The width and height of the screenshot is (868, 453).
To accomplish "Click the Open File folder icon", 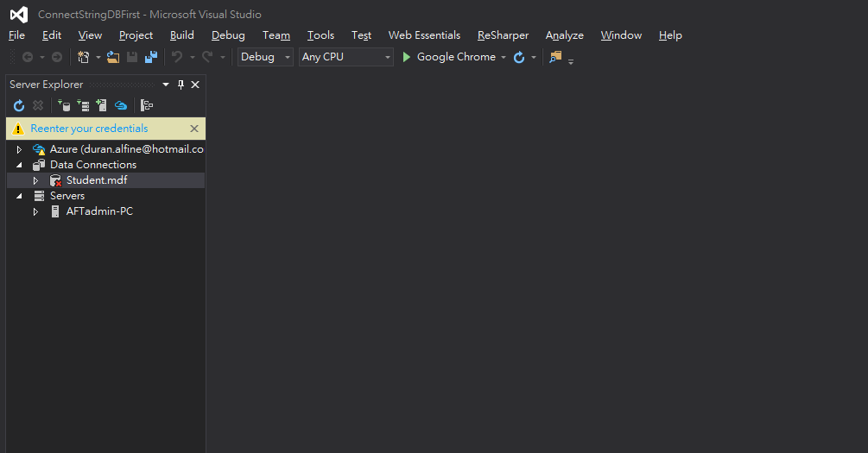I will pyautogui.click(x=113, y=57).
